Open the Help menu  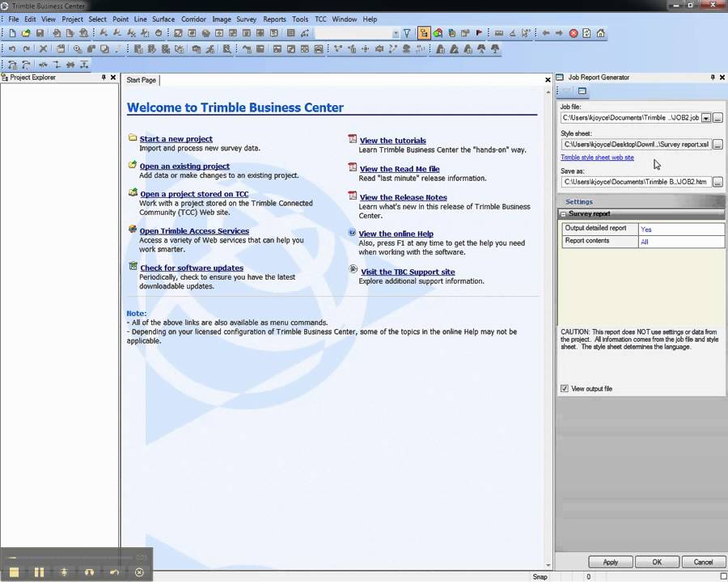point(370,19)
